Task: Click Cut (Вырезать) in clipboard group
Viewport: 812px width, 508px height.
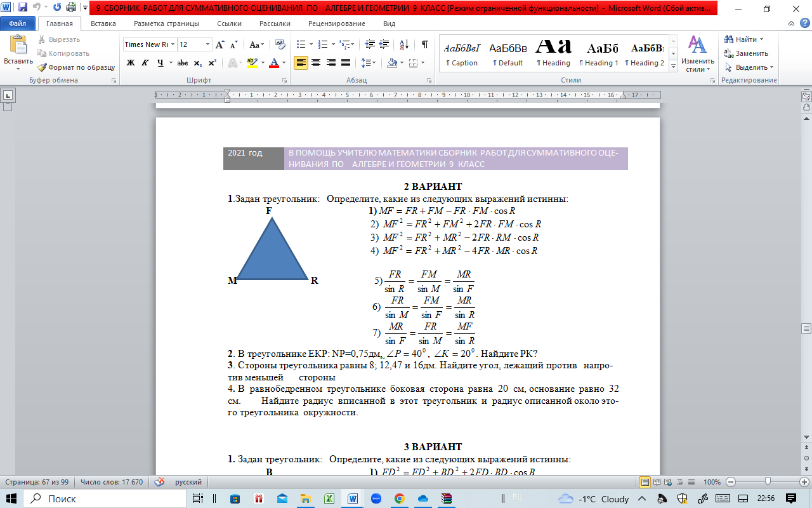Action: pyautogui.click(x=59, y=39)
